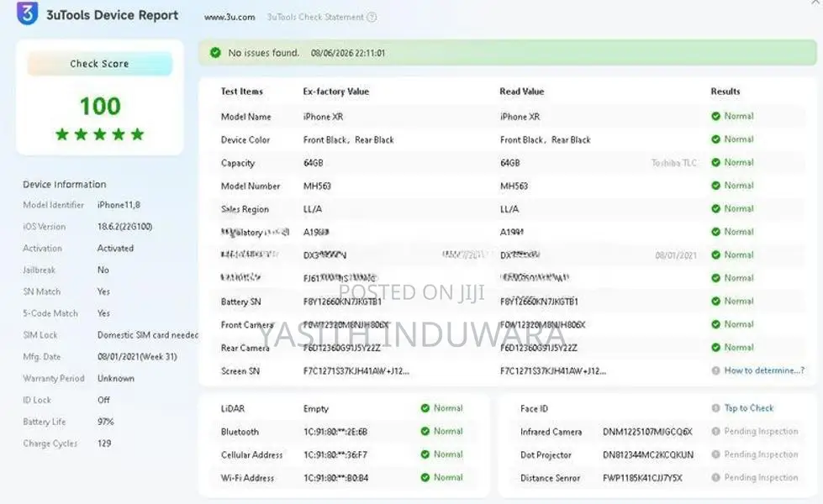Select the read Battery SN value

539,302
